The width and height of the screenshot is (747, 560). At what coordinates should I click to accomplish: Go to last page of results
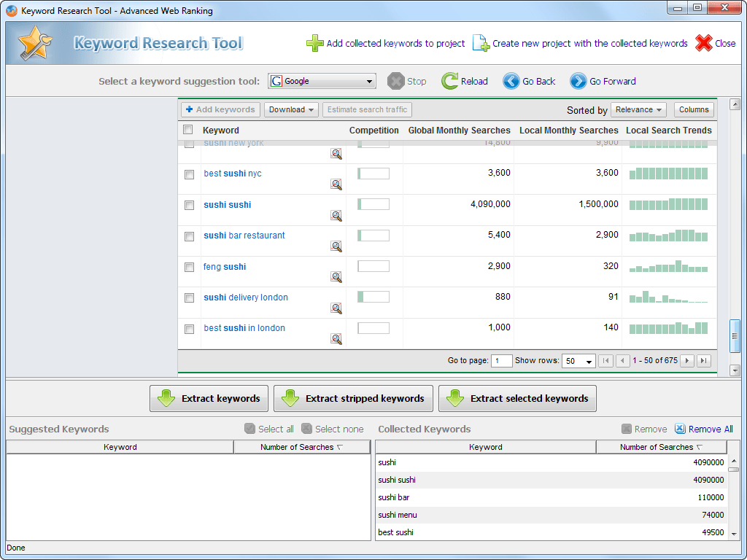pyautogui.click(x=704, y=360)
